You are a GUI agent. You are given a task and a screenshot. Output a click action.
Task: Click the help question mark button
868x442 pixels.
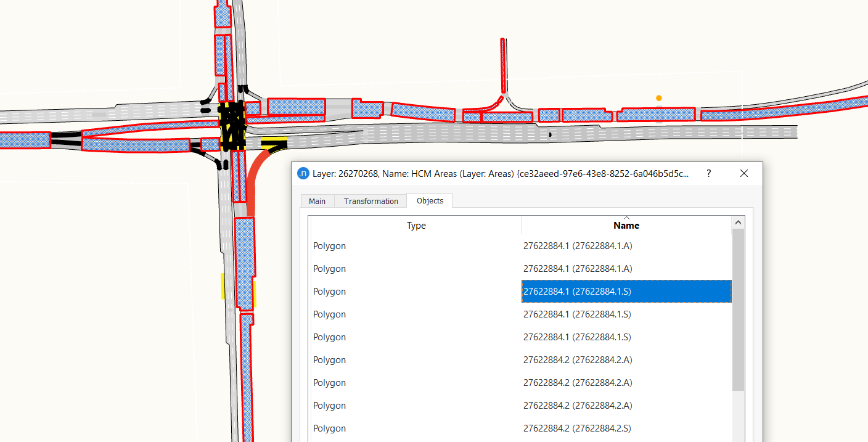click(x=708, y=174)
